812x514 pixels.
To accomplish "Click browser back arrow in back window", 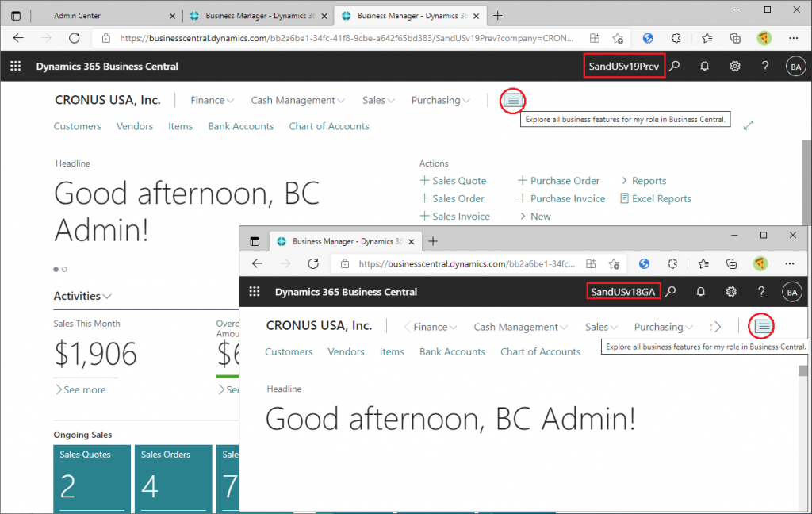I will click(19, 38).
